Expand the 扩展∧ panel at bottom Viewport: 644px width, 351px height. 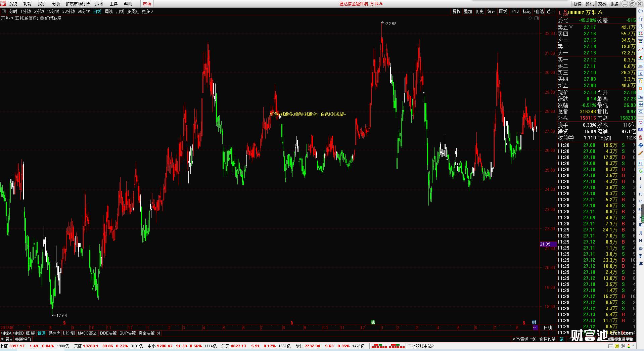point(7,339)
